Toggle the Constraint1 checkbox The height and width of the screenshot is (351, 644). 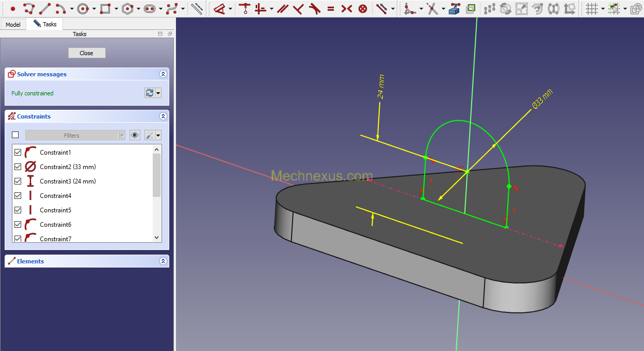tap(18, 152)
